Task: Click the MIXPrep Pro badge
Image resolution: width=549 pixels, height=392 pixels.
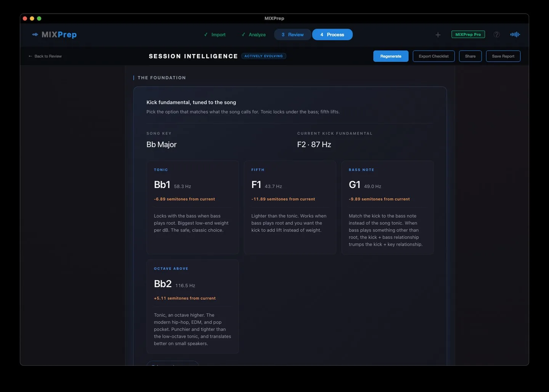Action: click(x=468, y=35)
